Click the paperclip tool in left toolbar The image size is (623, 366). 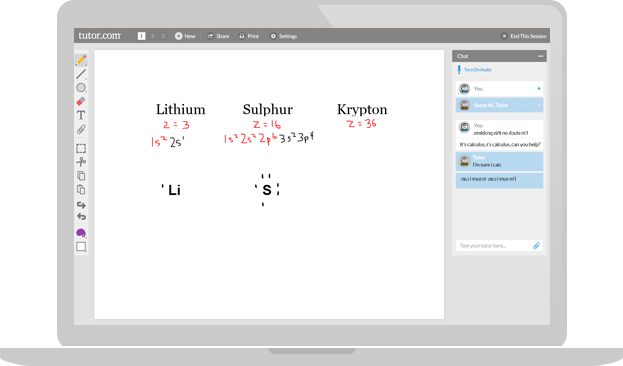pos(81,129)
